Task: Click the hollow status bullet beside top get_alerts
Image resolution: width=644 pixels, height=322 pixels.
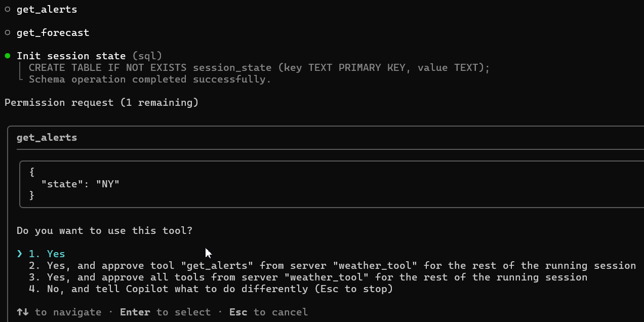Action: (8, 9)
